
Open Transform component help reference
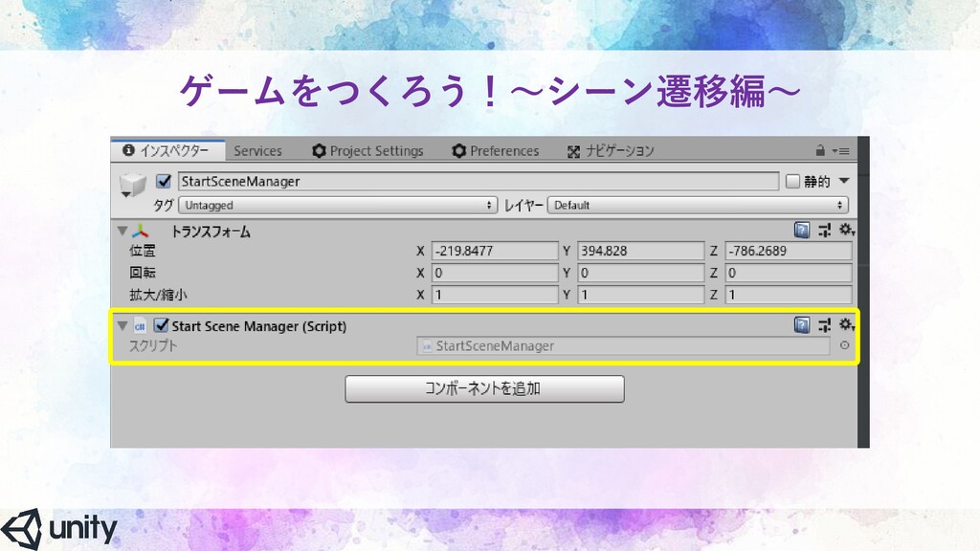(802, 230)
